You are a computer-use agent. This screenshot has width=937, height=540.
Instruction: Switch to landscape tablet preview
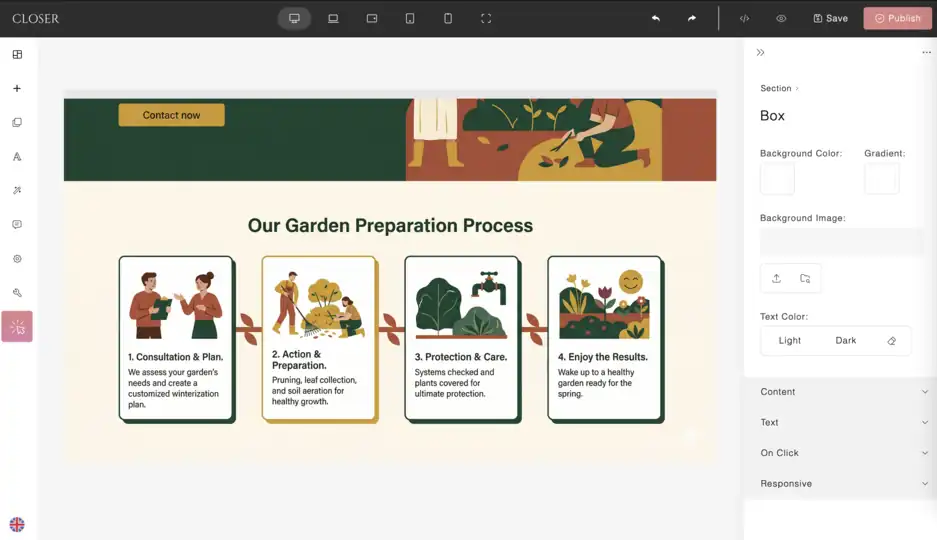[372, 19]
